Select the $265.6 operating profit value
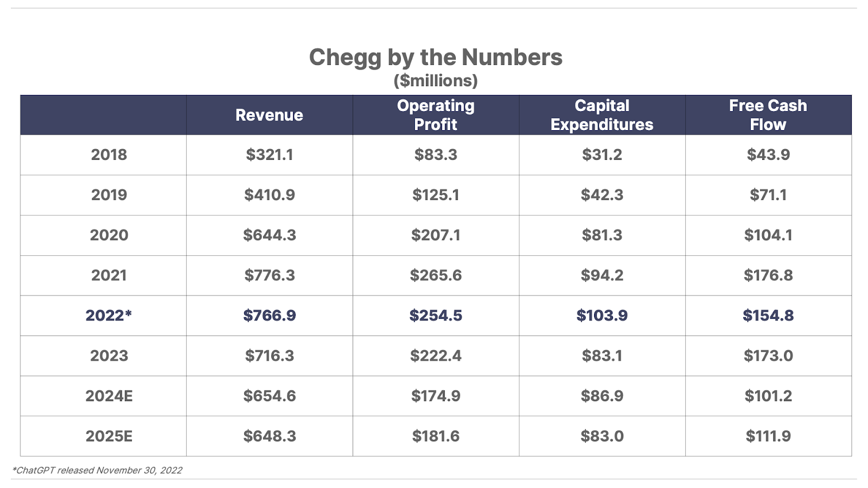The width and height of the screenshot is (868, 488). tap(436, 275)
